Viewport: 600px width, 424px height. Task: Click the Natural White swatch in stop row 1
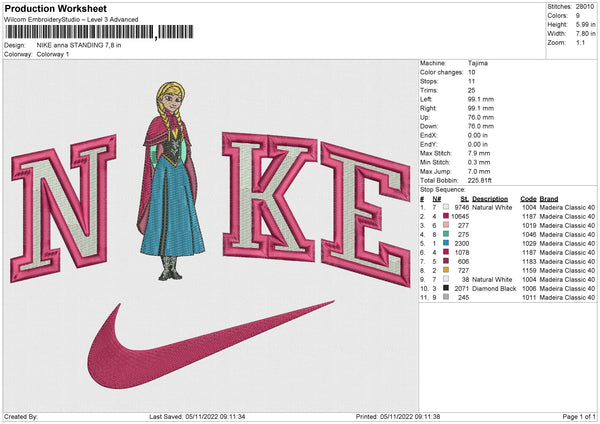[x=446, y=207]
